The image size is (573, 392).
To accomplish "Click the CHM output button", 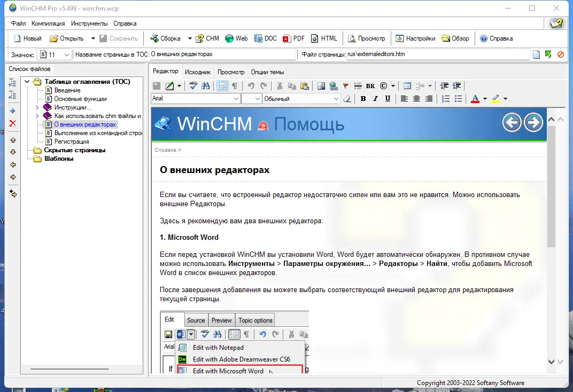I will pos(207,38).
